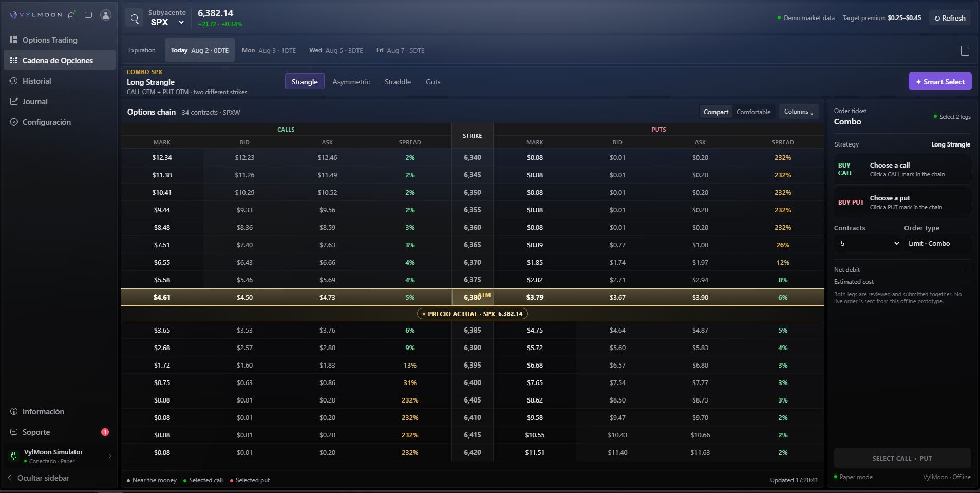
Task: Click the BUY PUT leg slot
Action: pyautogui.click(x=902, y=202)
